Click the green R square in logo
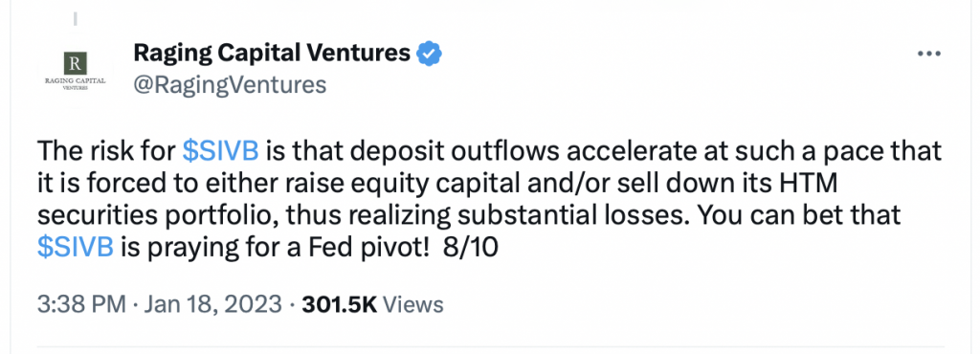Viewport: 980px width, 354px height. point(75,64)
